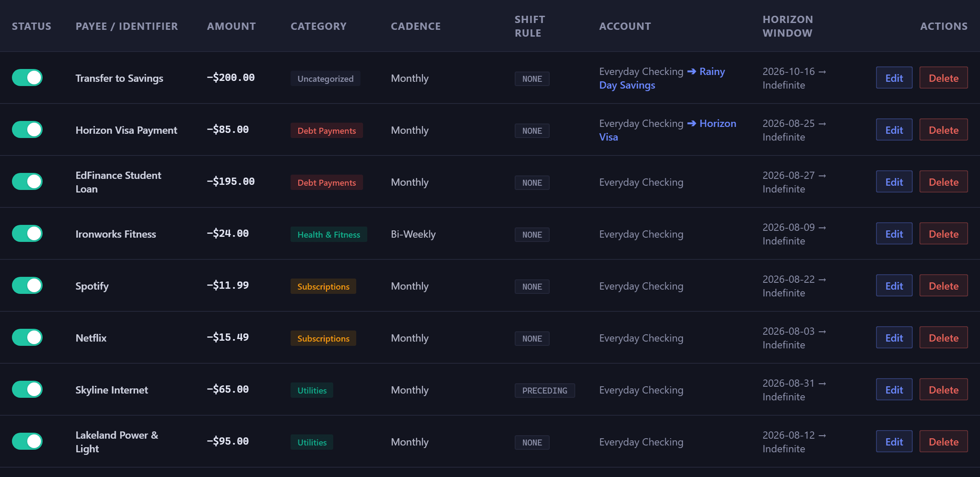Sort by the Payee / Identifier header
Viewport: 980px width, 477px height.
pos(127,26)
